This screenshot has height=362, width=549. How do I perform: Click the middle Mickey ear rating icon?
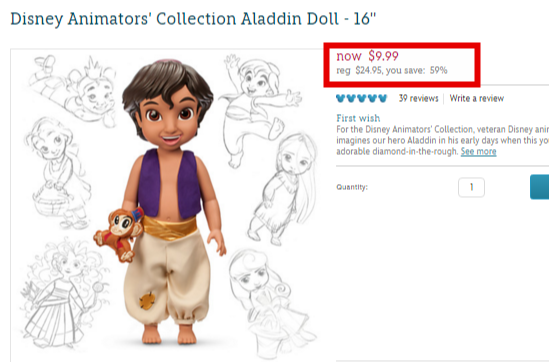[362, 98]
